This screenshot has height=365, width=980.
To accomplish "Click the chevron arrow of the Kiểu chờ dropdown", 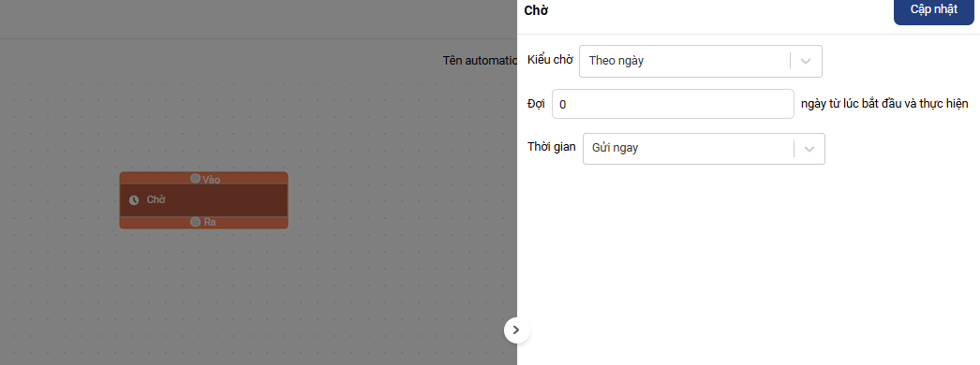I will coord(807,61).
